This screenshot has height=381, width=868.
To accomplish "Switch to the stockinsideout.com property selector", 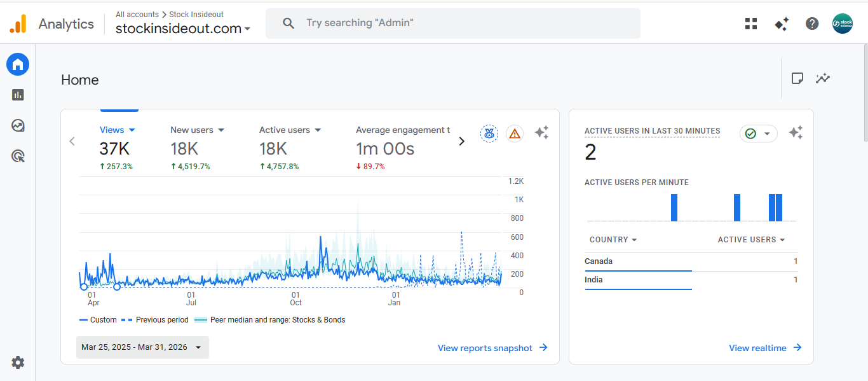I will (x=183, y=28).
